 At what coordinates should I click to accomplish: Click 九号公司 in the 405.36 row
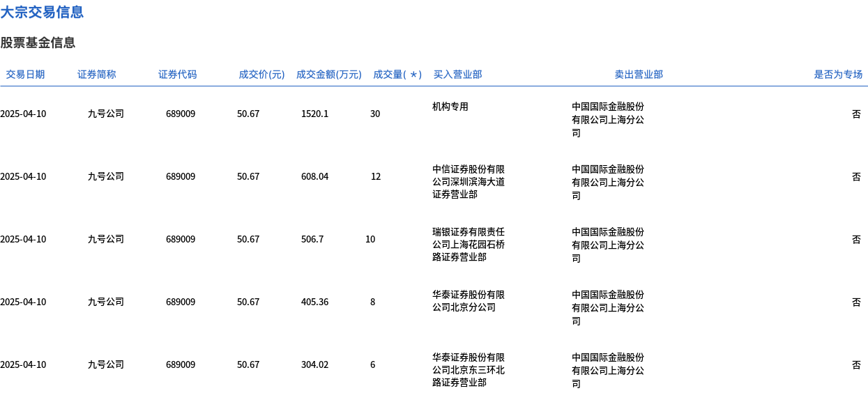[x=106, y=302]
